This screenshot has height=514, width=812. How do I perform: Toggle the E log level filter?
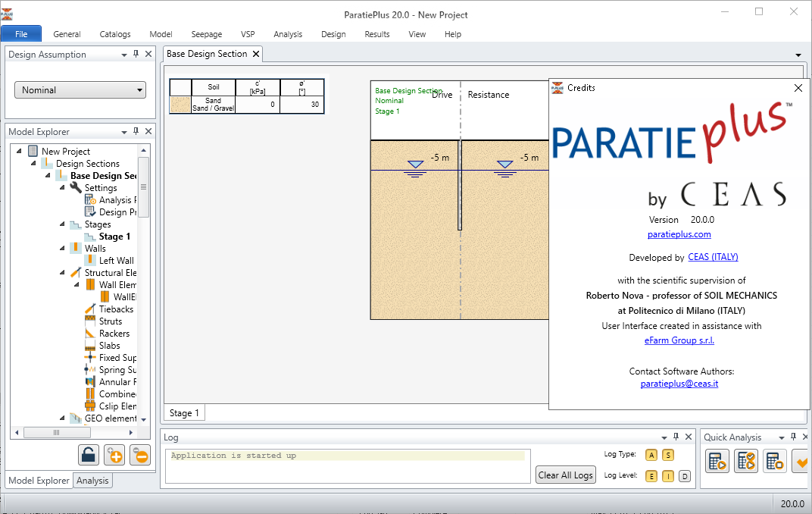[x=651, y=475]
